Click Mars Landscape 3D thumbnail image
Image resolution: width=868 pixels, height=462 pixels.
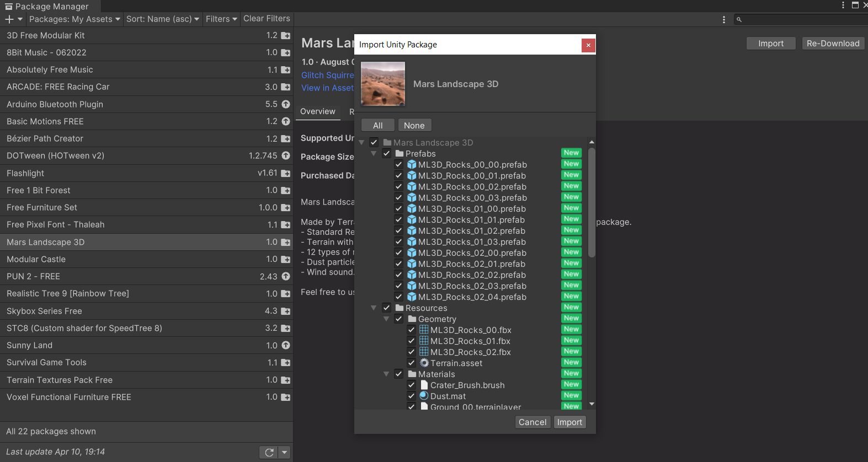pyautogui.click(x=383, y=84)
